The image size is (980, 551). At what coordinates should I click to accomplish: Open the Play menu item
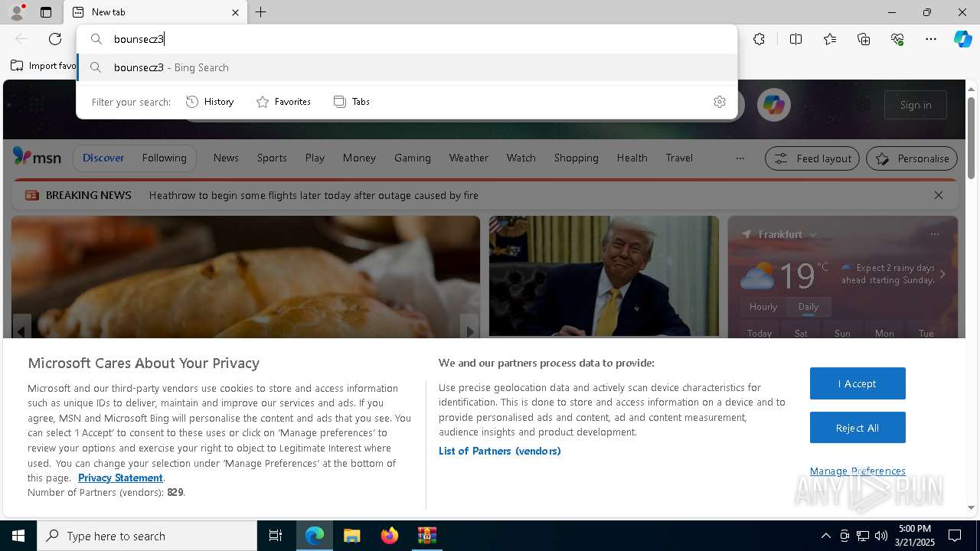[315, 158]
